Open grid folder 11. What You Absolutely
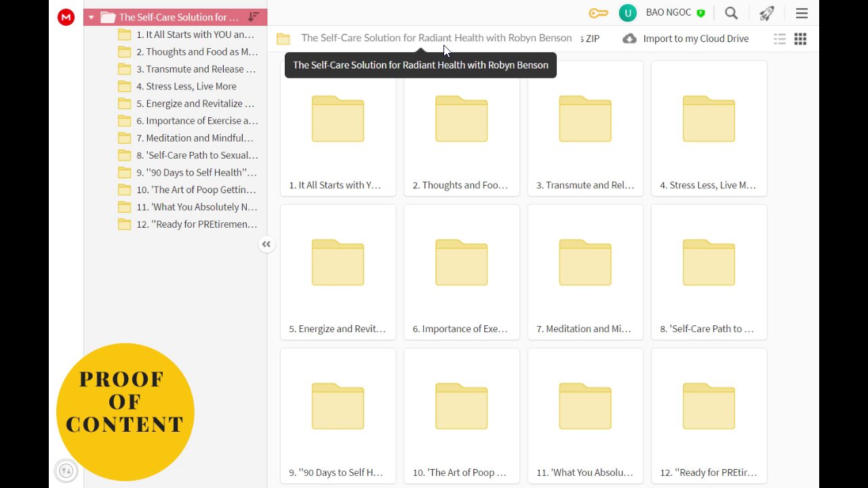This screenshot has width=868, height=488. (585, 415)
